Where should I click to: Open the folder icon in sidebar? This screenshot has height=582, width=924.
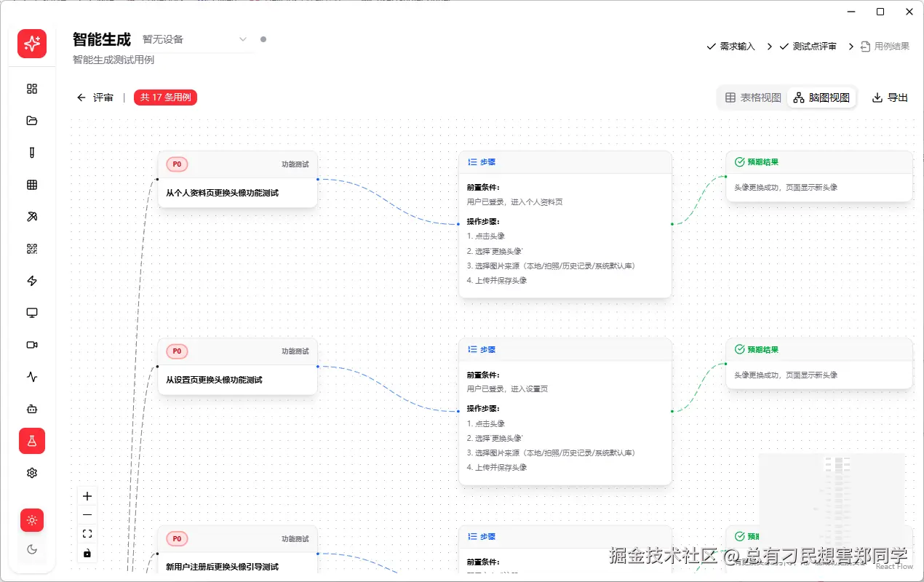32,121
